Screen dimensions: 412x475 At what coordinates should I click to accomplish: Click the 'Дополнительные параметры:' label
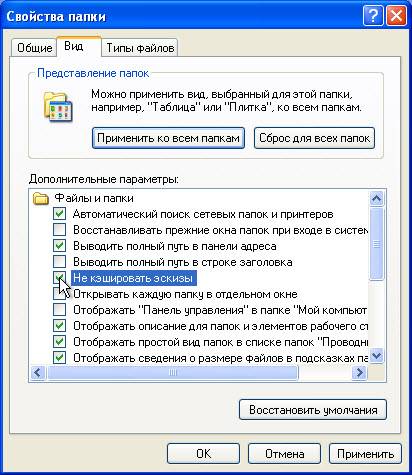(x=104, y=179)
